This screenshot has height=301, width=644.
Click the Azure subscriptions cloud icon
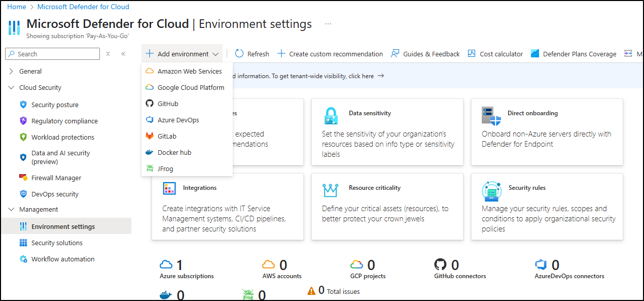166,264
